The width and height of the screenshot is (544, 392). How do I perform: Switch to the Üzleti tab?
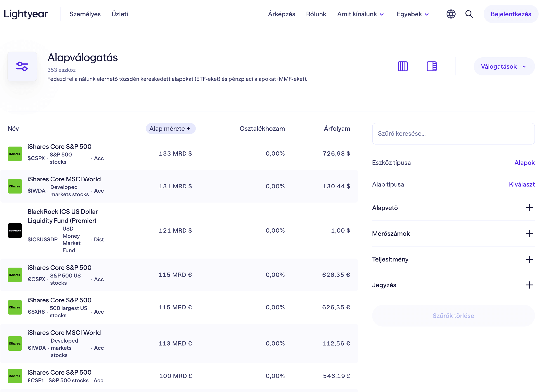[120, 14]
